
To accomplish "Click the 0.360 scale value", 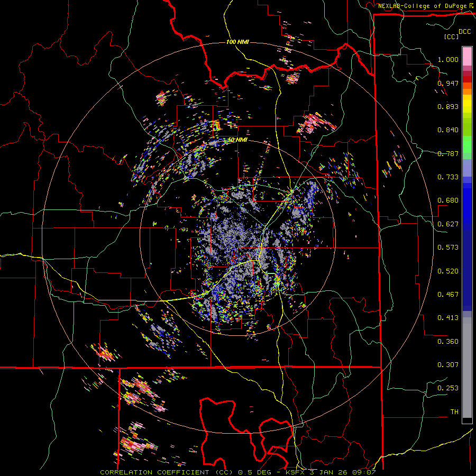I will [448, 342].
